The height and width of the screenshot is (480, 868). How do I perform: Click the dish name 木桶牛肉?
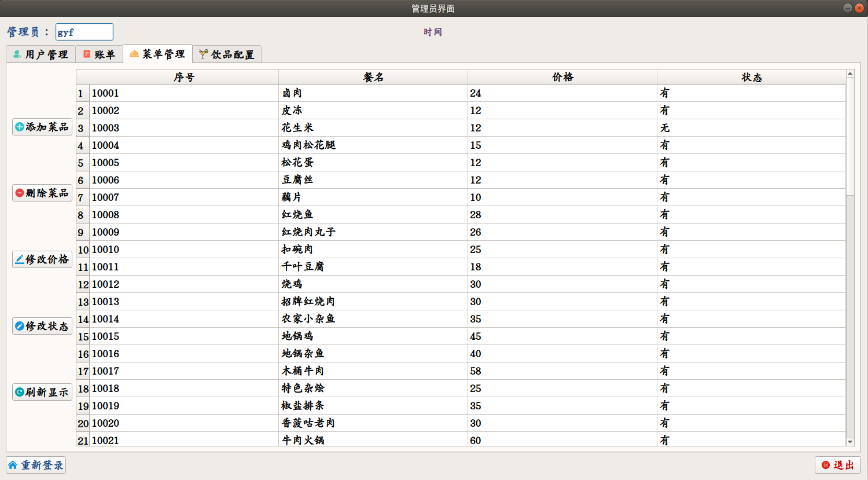(x=303, y=371)
